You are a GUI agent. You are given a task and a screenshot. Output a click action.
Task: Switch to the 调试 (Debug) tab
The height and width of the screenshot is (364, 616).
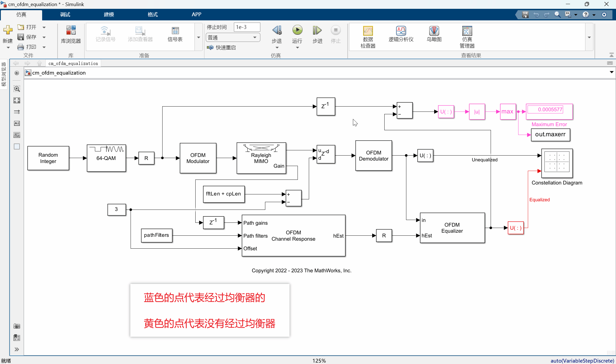pyautogui.click(x=65, y=15)
